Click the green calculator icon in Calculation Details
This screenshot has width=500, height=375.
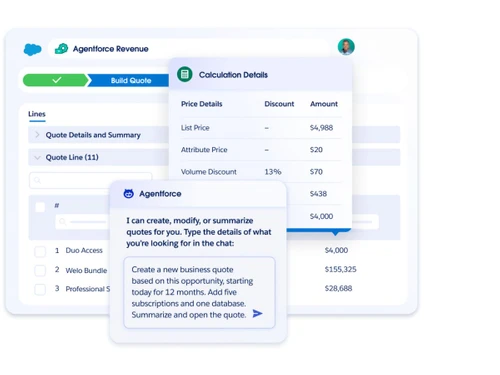[x=185, y=74]
